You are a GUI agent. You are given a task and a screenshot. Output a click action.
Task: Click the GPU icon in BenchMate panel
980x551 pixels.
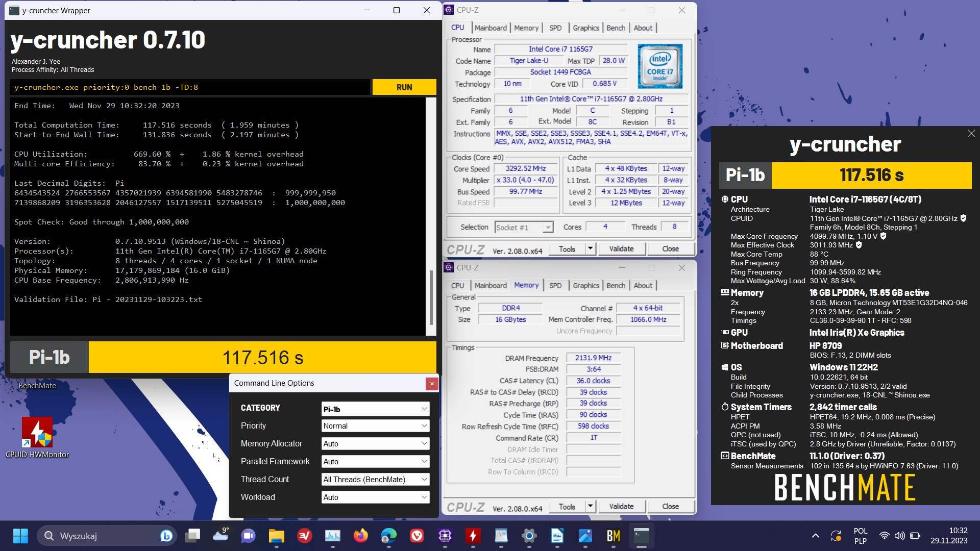(725, 332)
